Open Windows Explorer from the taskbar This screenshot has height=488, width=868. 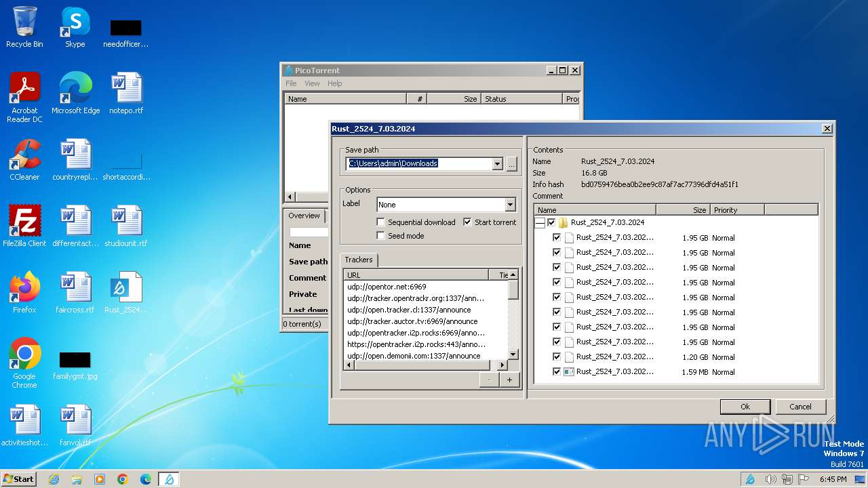click(x=77, y=479)
